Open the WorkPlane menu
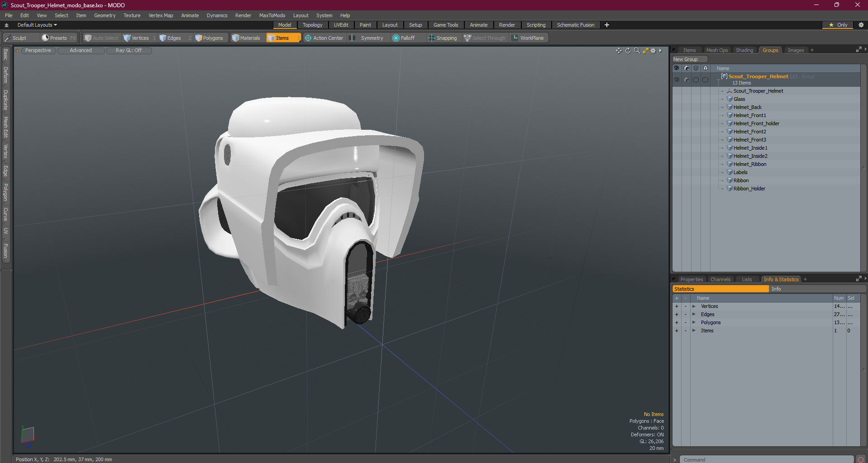Image resolution: width=868 pixels, height=463 pixels. [528, 38]
